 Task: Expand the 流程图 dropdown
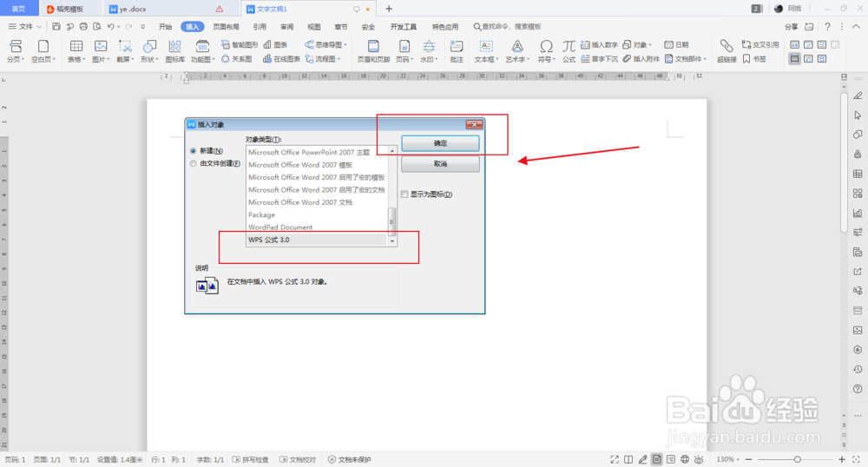(x=339, y=59)
